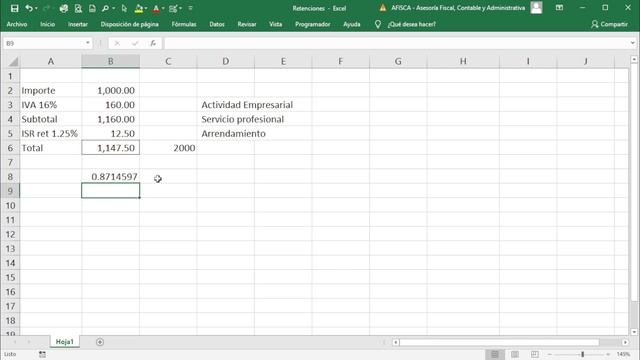Viewport: 640px width, 360px height.
Task: Expand the dropdown beside the form icon
Action: coord(180,8)
